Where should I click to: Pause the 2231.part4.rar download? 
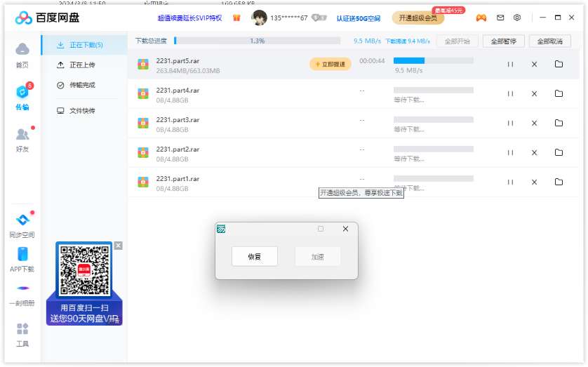[x=510, y=93]
